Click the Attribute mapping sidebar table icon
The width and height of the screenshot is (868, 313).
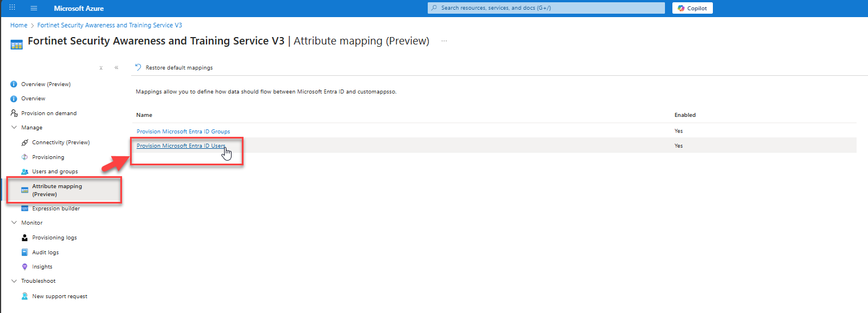(25, 190)
